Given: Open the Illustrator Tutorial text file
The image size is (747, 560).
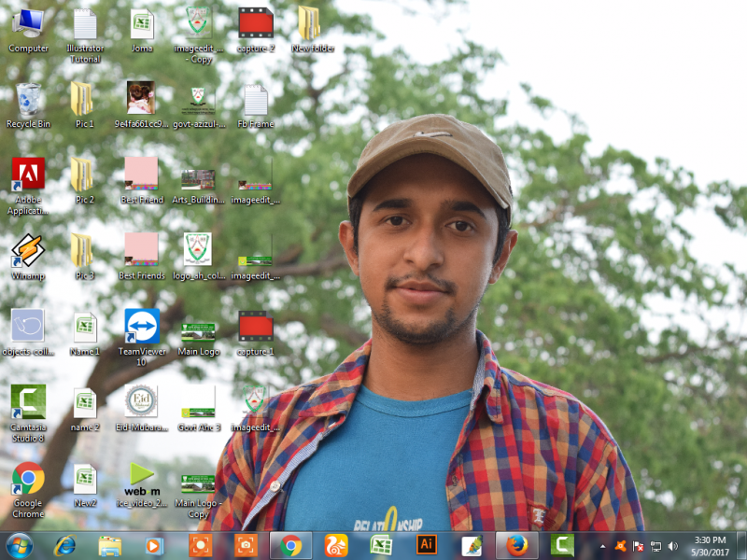Looking at the screenshot, I should click(85, 24).
